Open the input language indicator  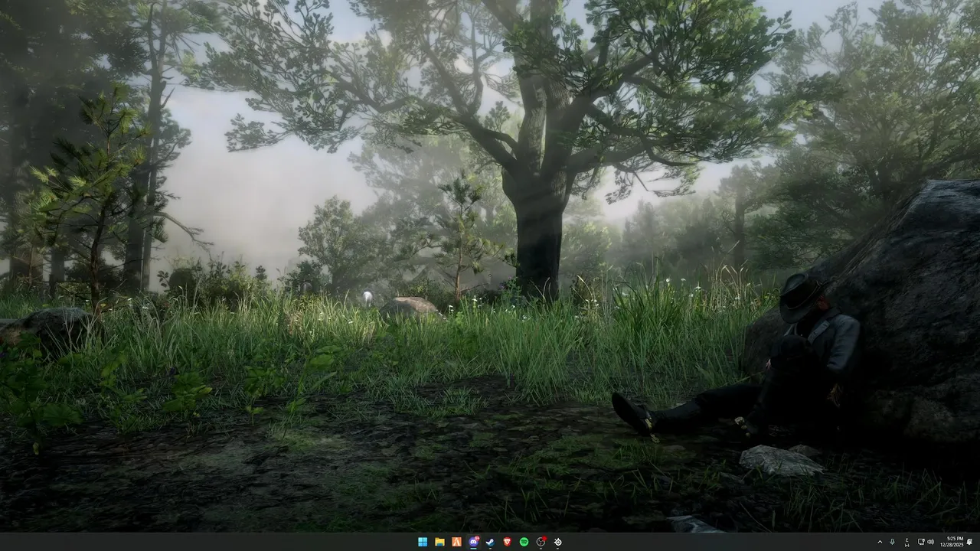tap(907, 542)
